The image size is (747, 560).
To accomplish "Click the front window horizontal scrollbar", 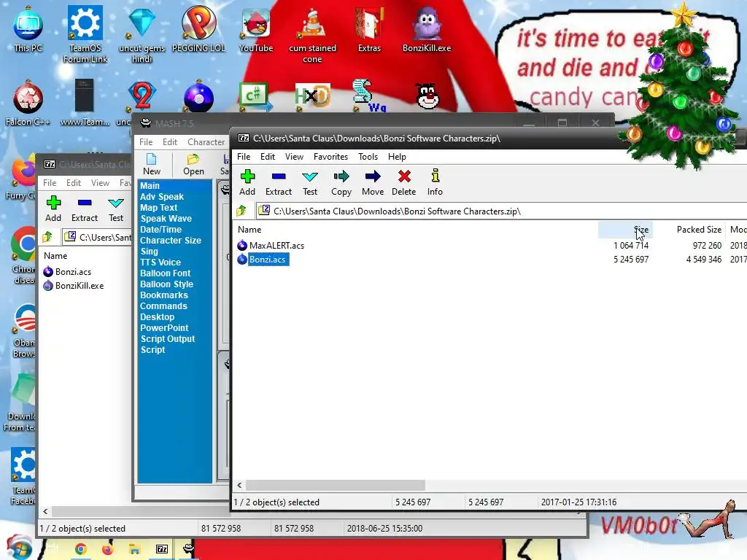I will (x=336, y=485).
